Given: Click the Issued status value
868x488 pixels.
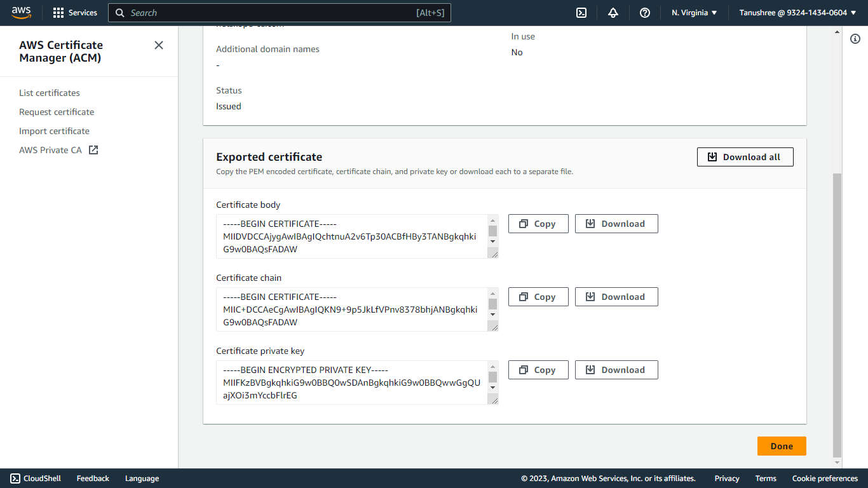Looking at the screenshot, I should coord(229,106).
